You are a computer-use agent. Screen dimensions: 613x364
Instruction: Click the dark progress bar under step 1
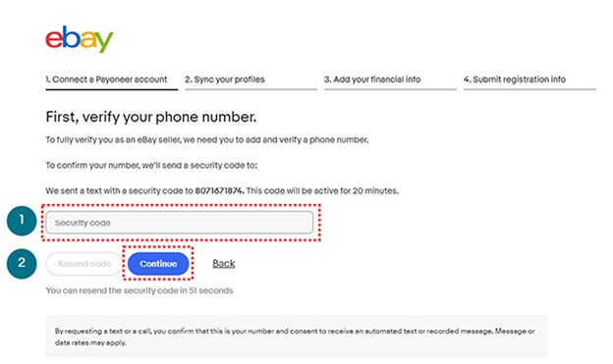pos(111,89)
